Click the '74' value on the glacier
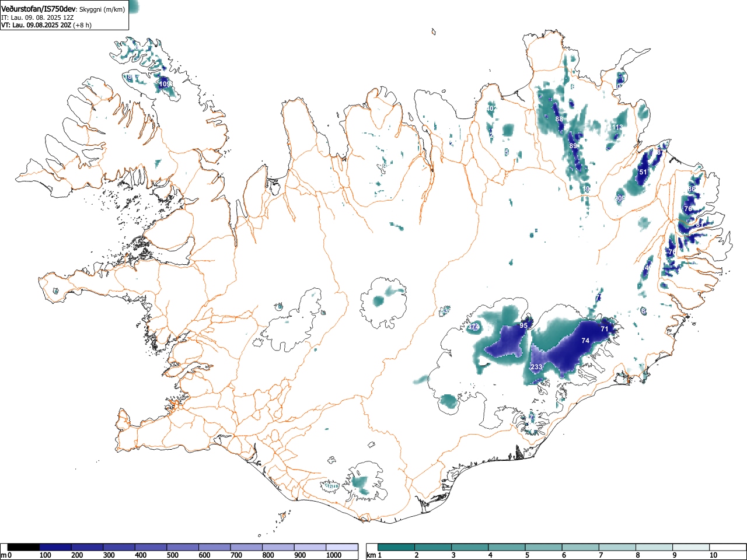The image size is (747, 560). click(x=585, y=341)
